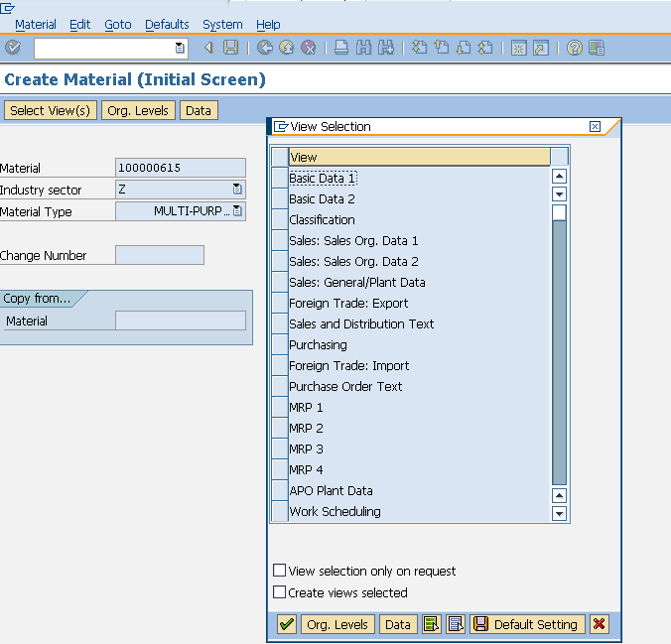The image size is (671, 644).
Task: Click the Generate Shortcut icon
Action: coord(541,48)
